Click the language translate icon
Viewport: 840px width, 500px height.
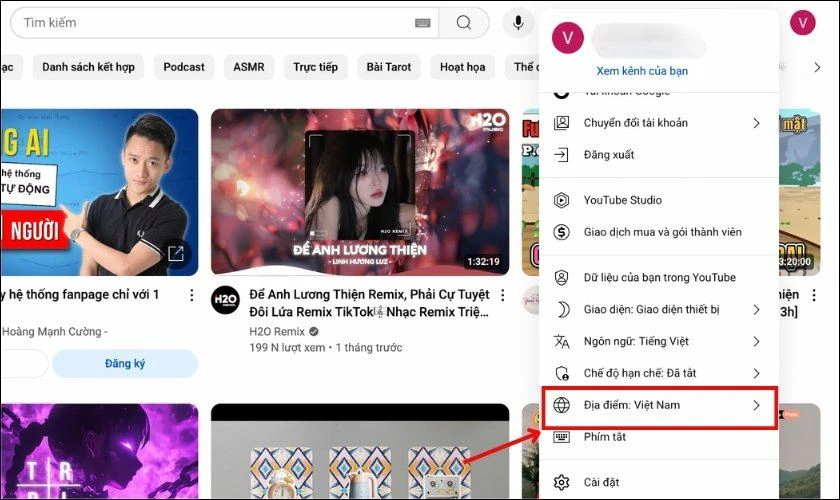coord(561,341)
